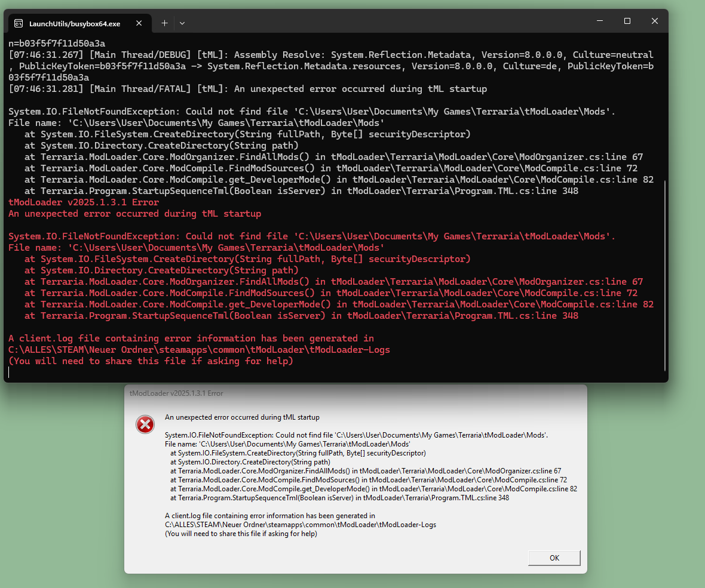Click the terminal icon on the tab
This screenshot has width=705, height=588.
(x=19, y=23)
